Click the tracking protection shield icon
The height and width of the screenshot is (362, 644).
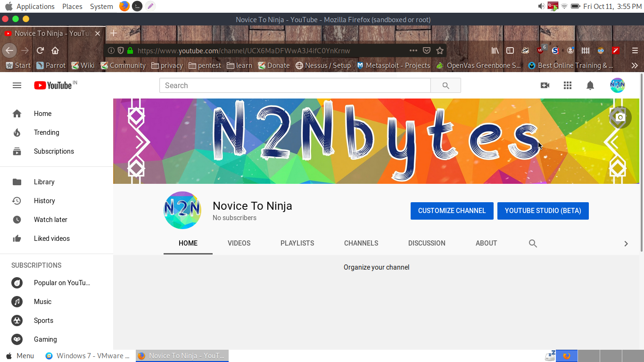click(x=121, y=50)
